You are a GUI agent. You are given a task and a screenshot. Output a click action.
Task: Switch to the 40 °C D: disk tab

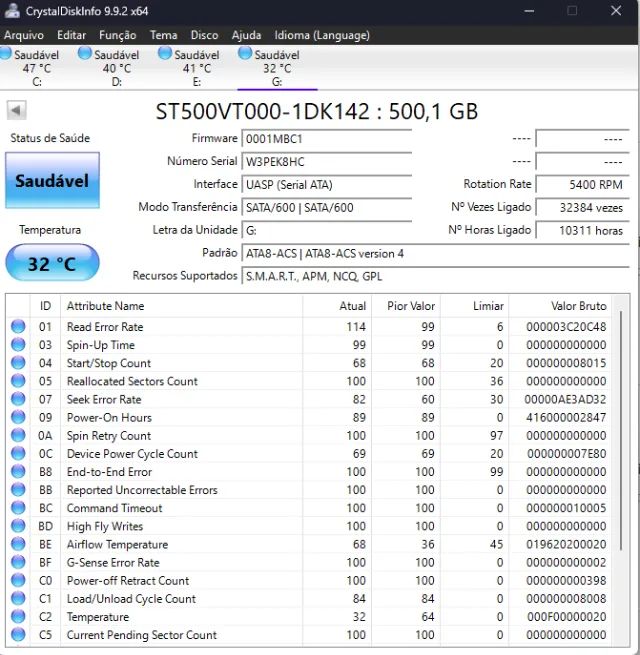click(116, 68)
